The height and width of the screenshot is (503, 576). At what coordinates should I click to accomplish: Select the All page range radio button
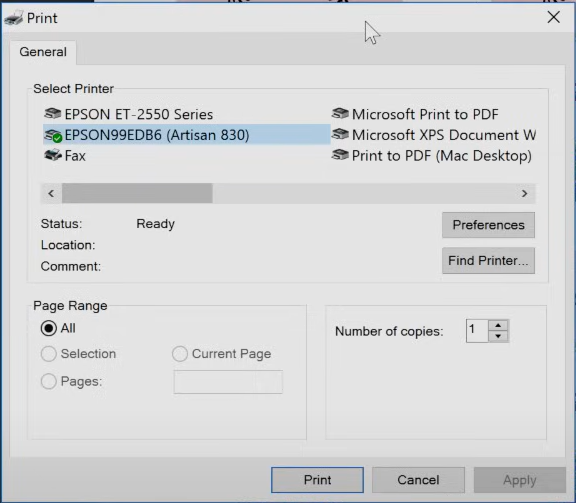[48, 328]
